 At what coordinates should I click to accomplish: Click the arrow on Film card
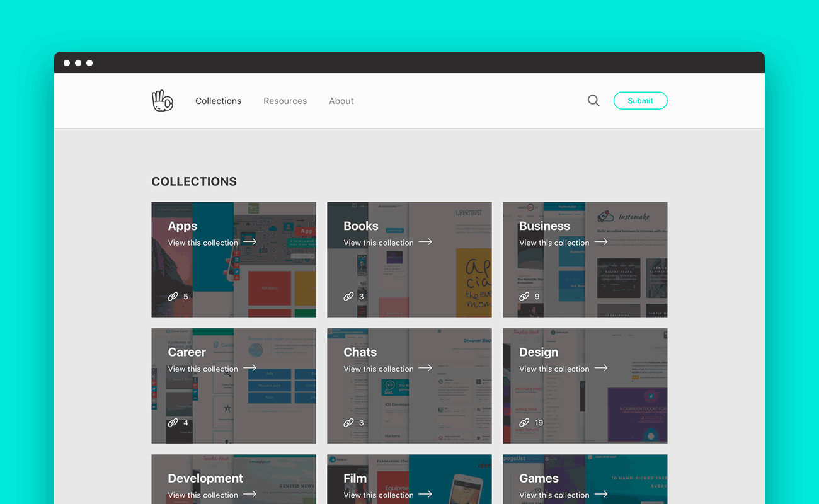pos(425,494)
